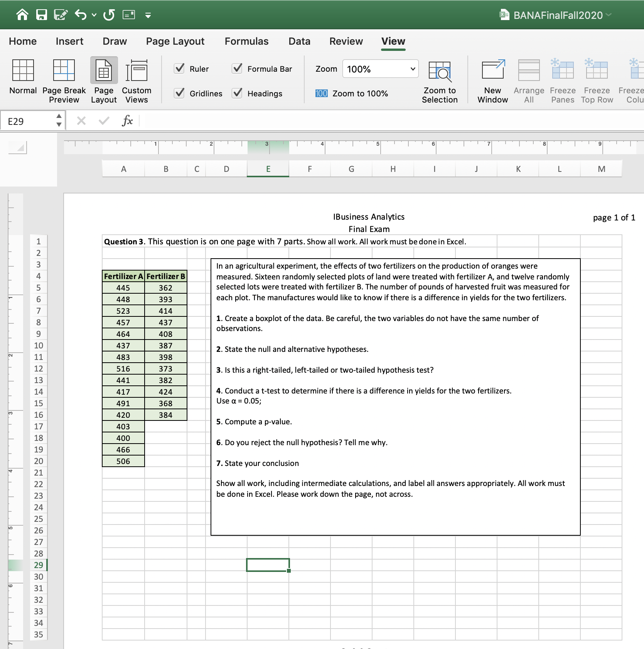The height and width of the screenshot is (649, 644).
Task: Undo the last action
Action: click(80, 15)
